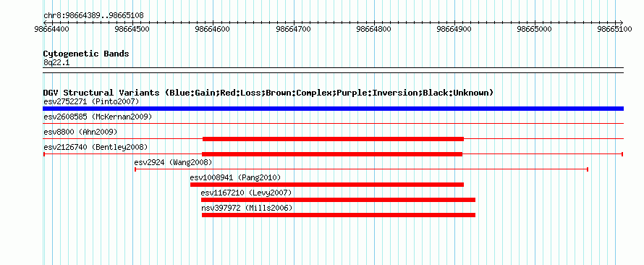Open the nsv397972 (Mills2006) label
The image size is (644, 265).
pyautogui.click(x=247, y=208)
